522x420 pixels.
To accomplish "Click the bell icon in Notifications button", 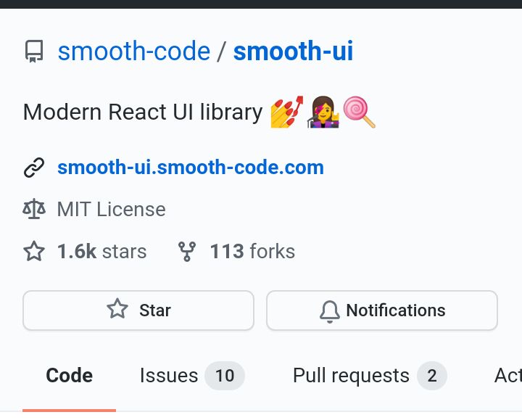I will 330,311.
